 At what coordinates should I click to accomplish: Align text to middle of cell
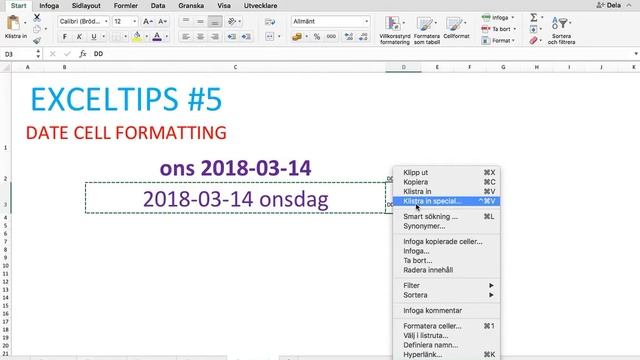tap(200, 21)
